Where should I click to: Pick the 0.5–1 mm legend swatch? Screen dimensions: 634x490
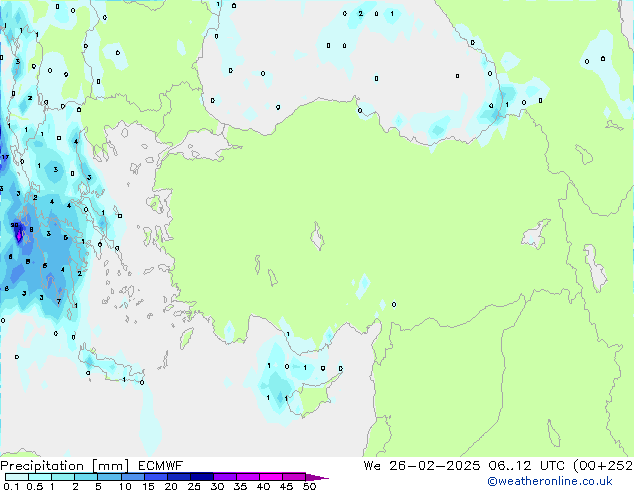click(x=40, y=477)
